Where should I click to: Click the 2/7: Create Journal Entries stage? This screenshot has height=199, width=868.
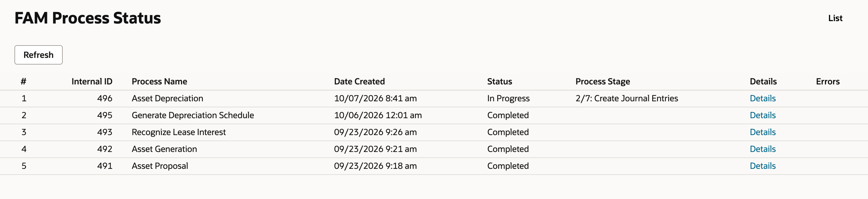click(626, 98)
